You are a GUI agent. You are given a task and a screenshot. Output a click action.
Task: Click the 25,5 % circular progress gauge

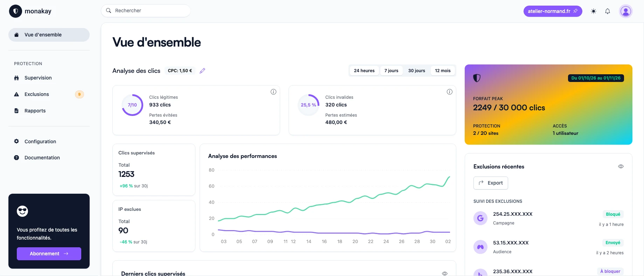point(309,105)
